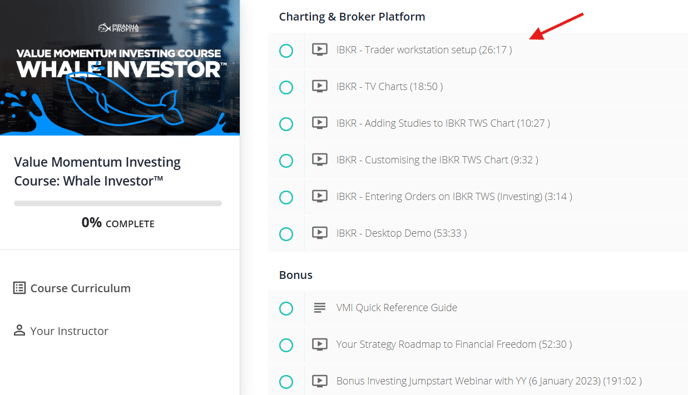This screenshot has height=395, width=688.
Task: Mark IBKR Trader workstation setup circle complete
Action: pyautogui.click(x=286, y=50)
